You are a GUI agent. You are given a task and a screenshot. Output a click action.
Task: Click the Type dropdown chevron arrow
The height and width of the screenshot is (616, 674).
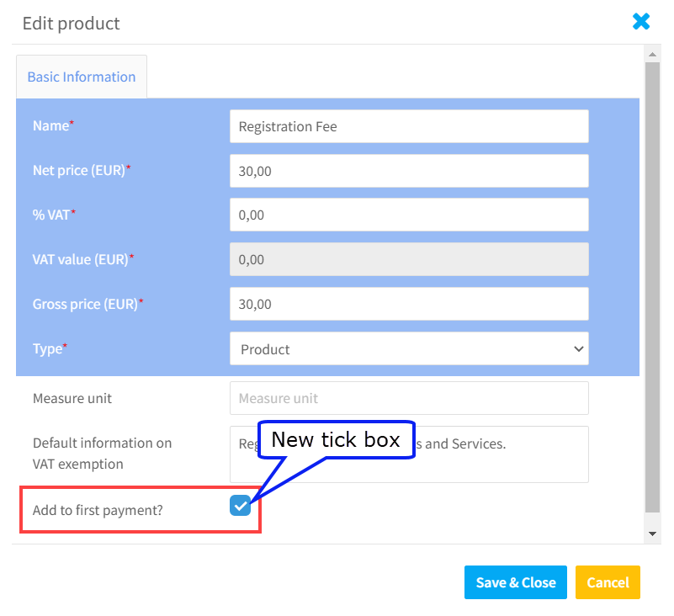(579, 348)
